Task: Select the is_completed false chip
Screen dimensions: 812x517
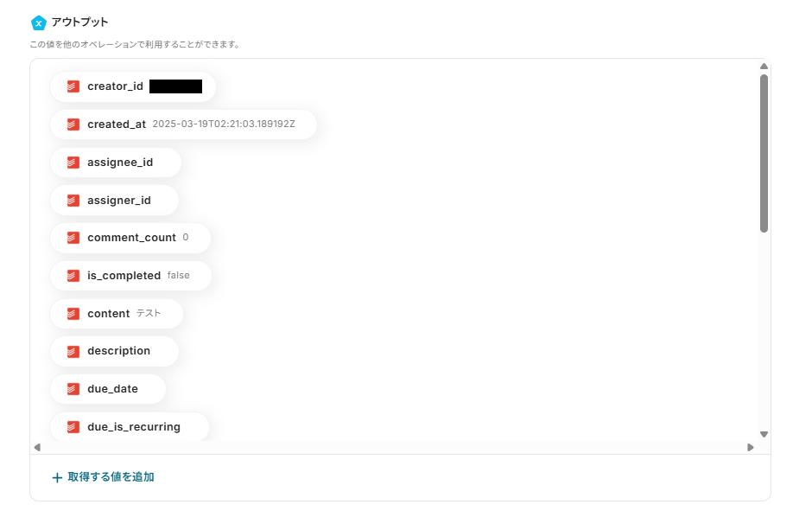Action: (x=130, y=276)
